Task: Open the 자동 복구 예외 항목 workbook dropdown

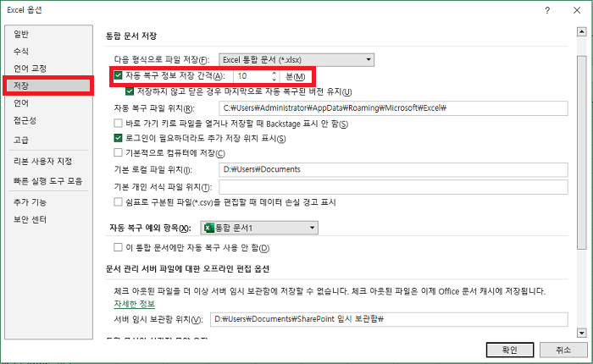Action: (x=259, y=228)
